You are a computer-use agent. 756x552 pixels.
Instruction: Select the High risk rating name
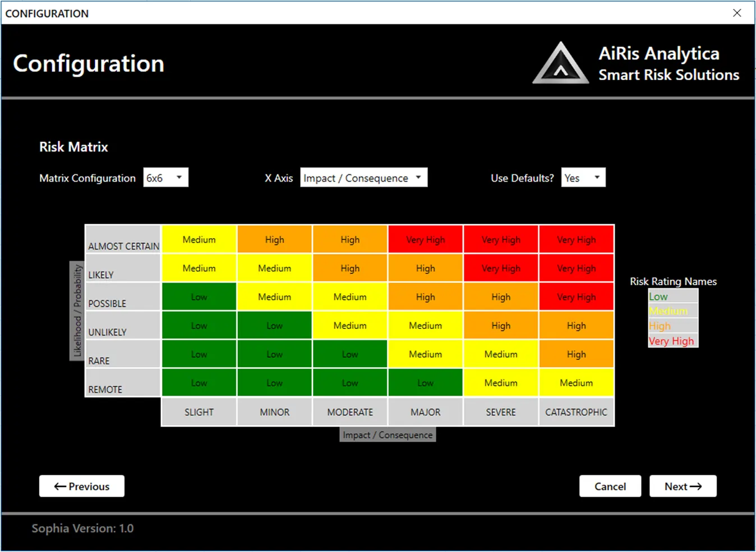click(673, 326)
